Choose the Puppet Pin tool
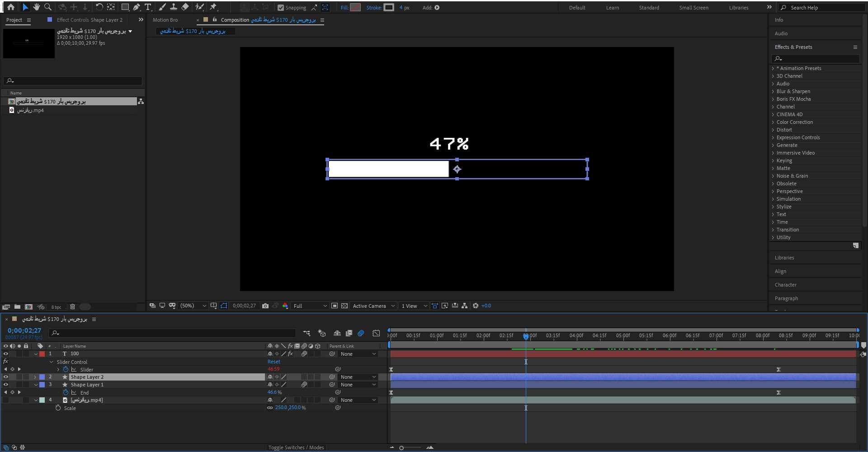The height and width of the screenshot is (452, 868). 213,7
